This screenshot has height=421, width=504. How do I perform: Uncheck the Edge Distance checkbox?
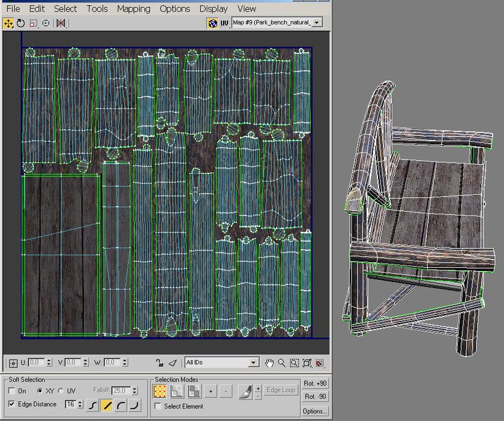click(x=11, y=404)
